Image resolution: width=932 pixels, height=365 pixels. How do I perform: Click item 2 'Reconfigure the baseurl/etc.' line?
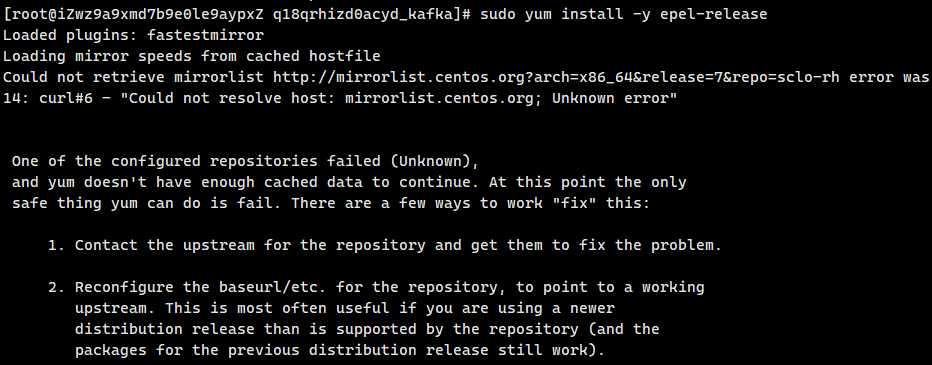pyautogui.click(x=376, y=287)
